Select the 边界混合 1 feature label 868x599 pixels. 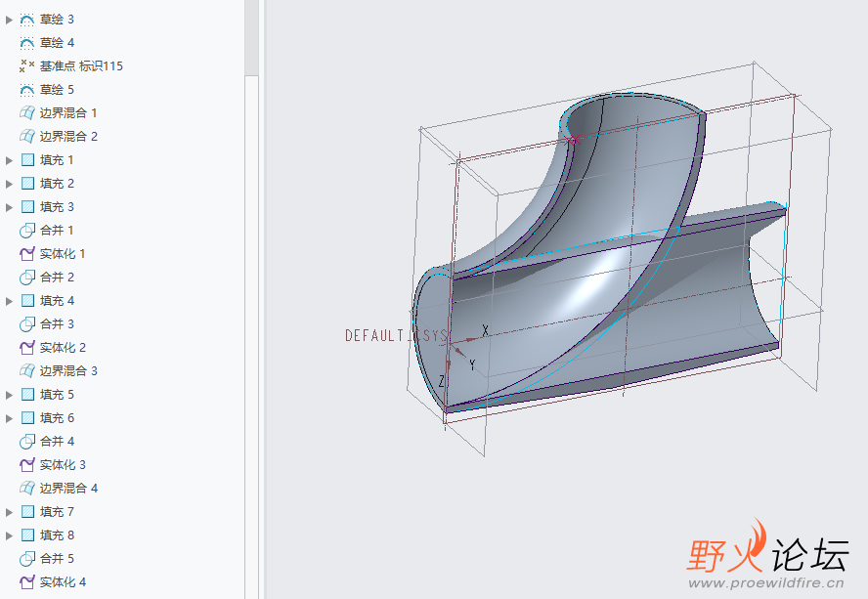[68, 113]
